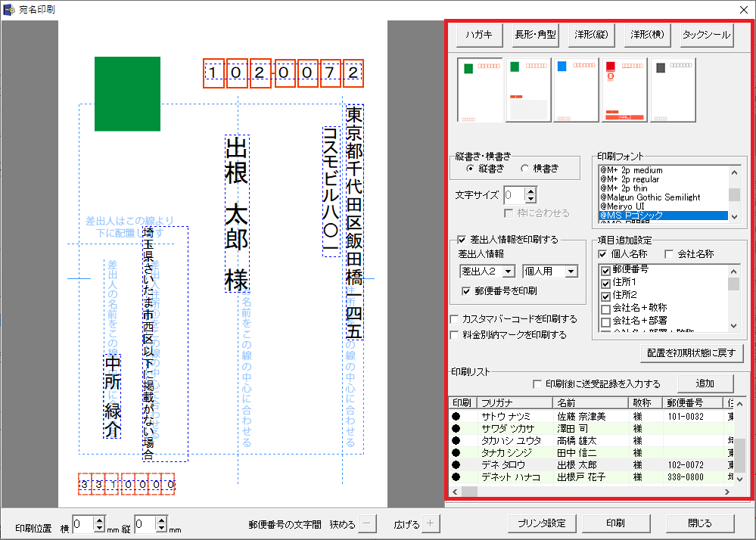Click the 文字サイズ input field
756x540 pixels.
point(514,194)
